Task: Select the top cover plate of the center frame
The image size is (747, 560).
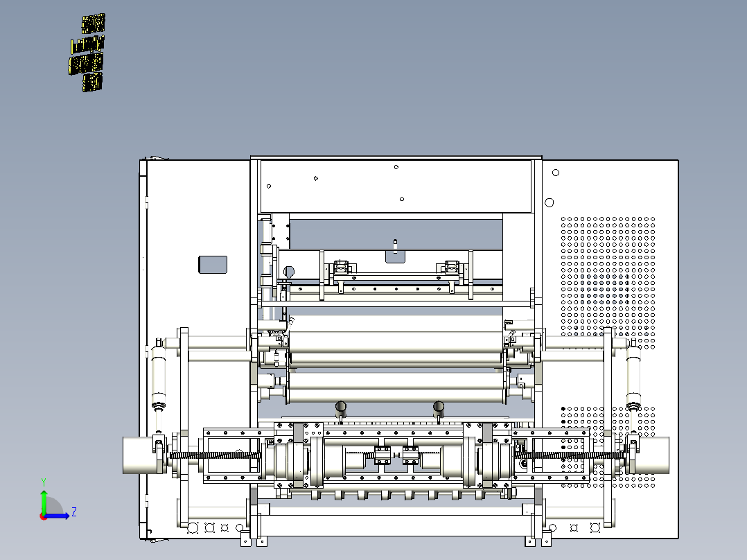Action: [396, 186]
